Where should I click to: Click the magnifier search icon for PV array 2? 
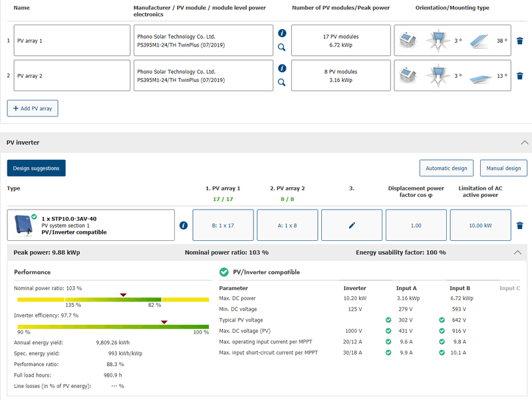[x=282, y=83]
